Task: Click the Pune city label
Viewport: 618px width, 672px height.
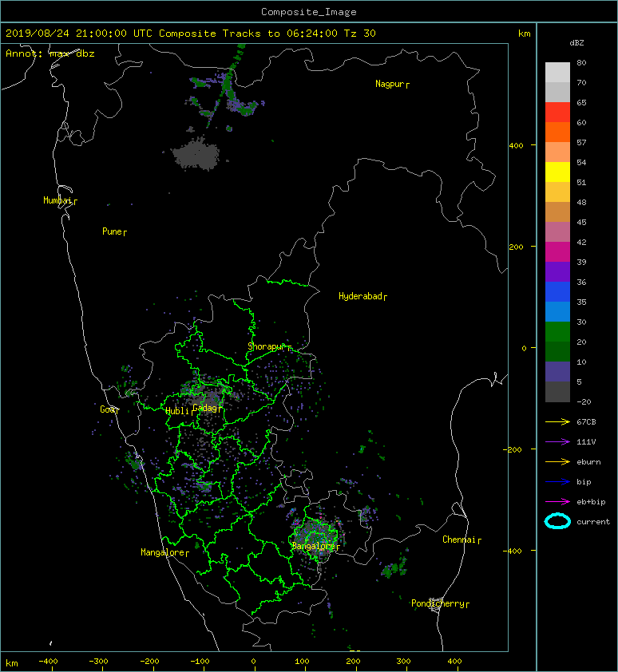Action: coord(112,231)
